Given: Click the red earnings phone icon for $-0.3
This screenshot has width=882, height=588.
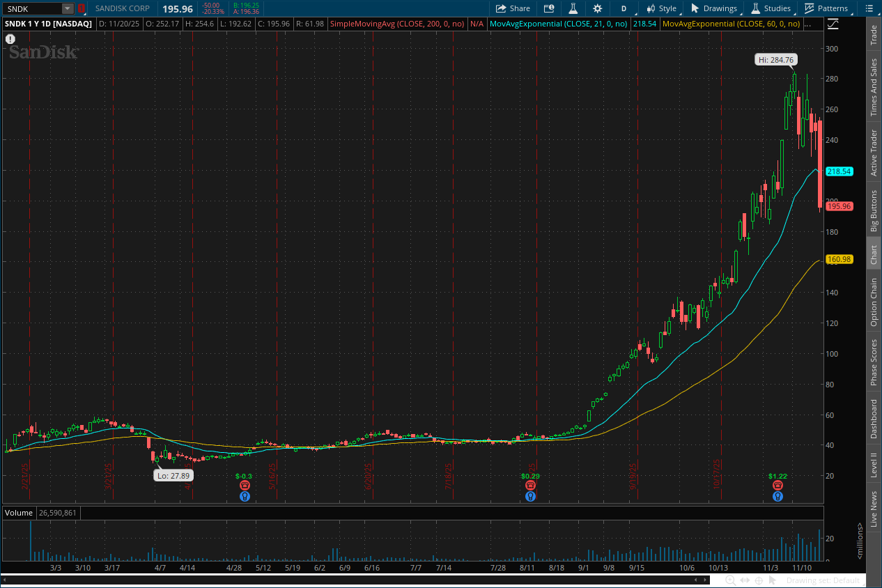Looking at the screenshot, I should 245,486.
